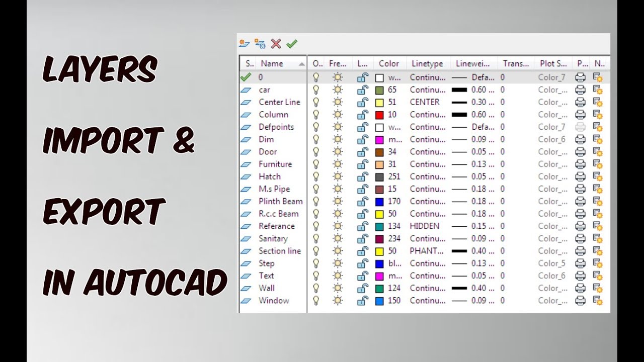This screenshot has width=644, height=362.
Task: Freeze the Center Line layer sun icon
Action: (x=337, y=102)
